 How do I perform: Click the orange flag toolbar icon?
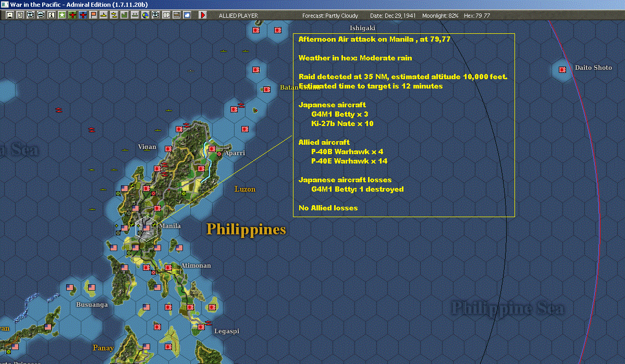point(93,15)
